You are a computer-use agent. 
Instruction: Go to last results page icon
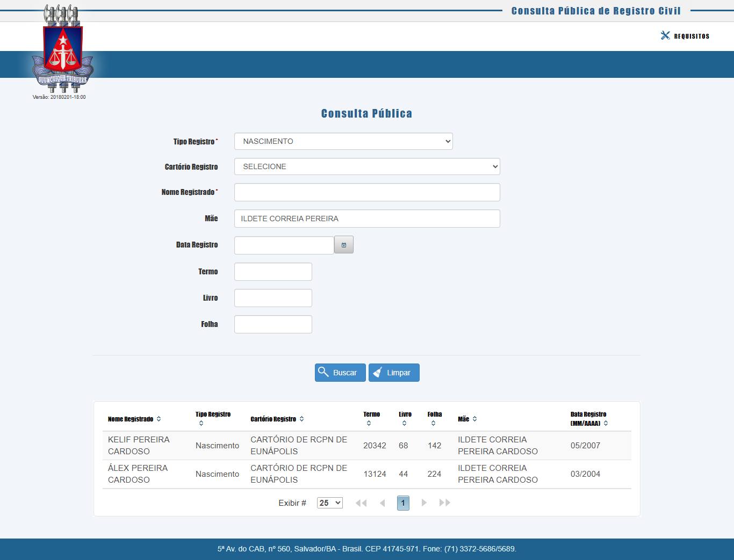pyautogui.click(x=444, y=503)
